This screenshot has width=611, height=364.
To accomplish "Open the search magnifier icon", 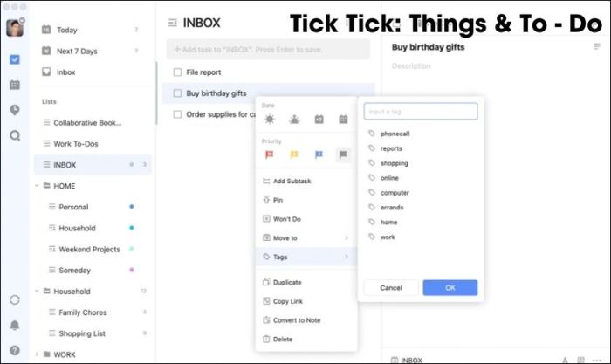I will coord(15,135).
